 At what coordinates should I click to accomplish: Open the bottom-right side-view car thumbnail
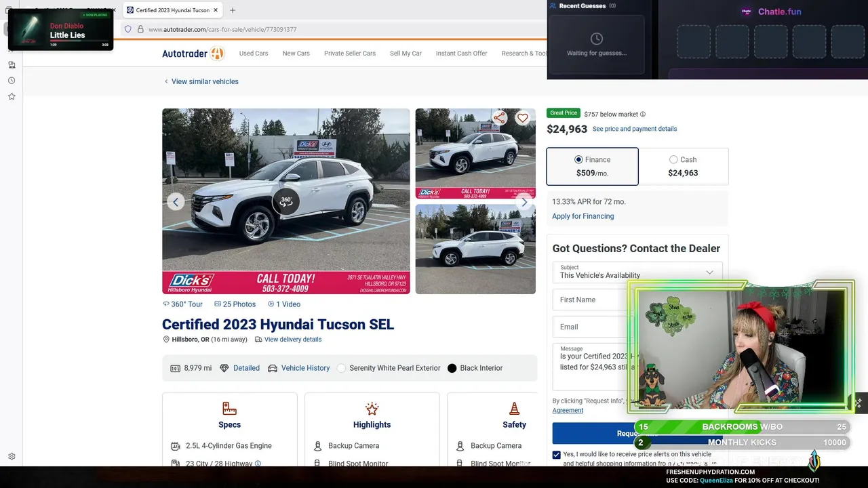(475, 249)
